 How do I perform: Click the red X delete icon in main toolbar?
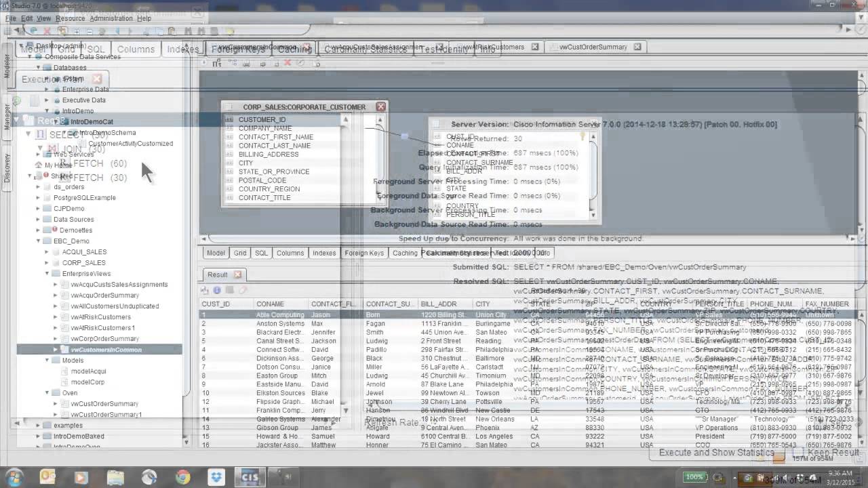[47, 31]
